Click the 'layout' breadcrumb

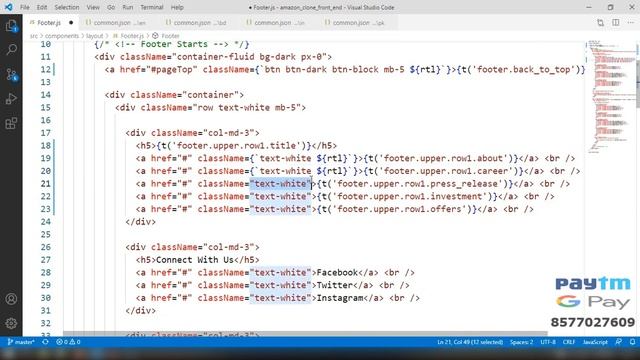(94, 36)
